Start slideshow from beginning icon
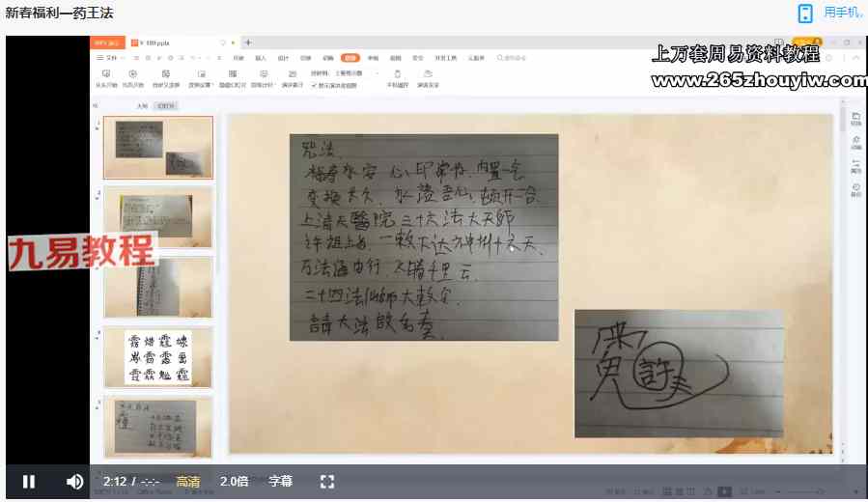The height and width of the screenshot is (502, 868). [x=106, y=74]
